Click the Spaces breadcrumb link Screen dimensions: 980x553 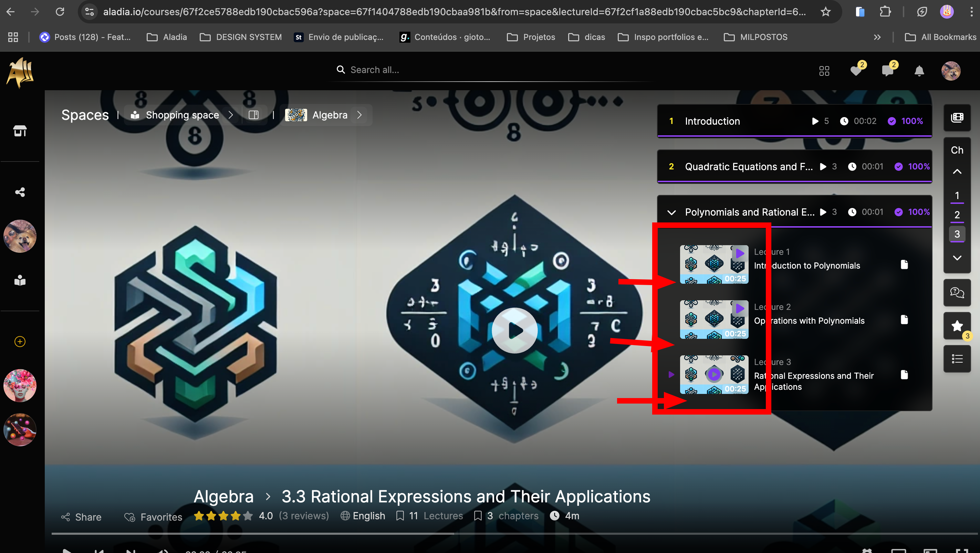coord(85,115)
